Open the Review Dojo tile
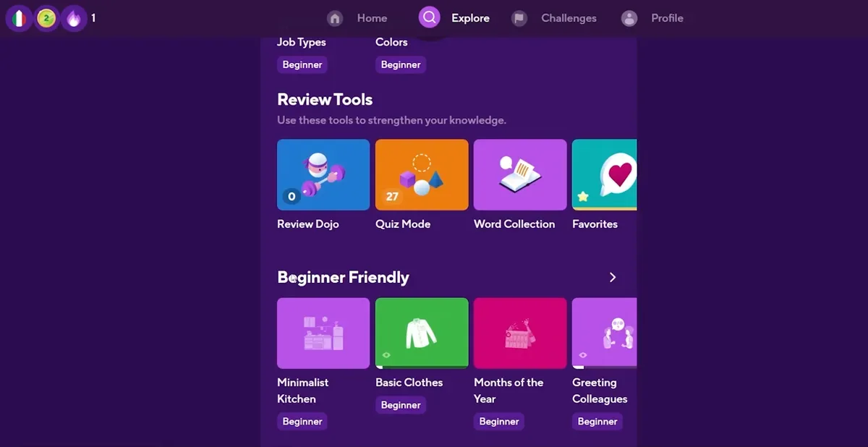 pyautogui.click(x=323, y=175)
